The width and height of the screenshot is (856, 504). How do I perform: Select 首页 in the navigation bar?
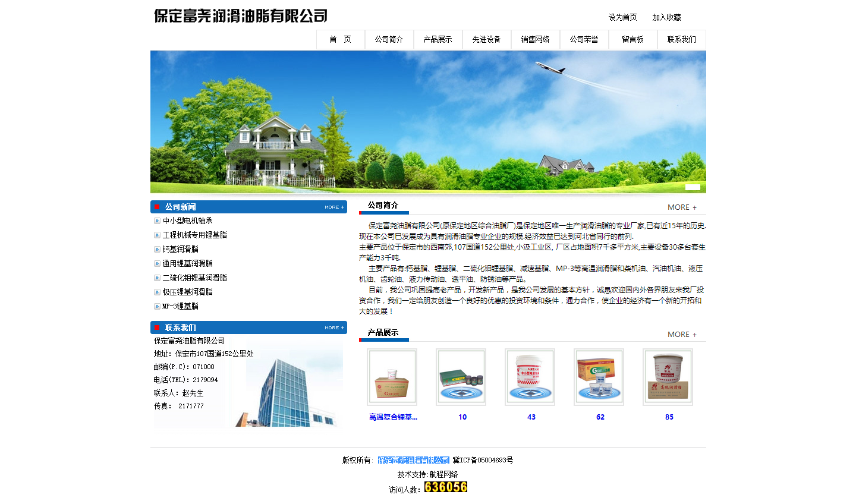[x=341, y=39]
